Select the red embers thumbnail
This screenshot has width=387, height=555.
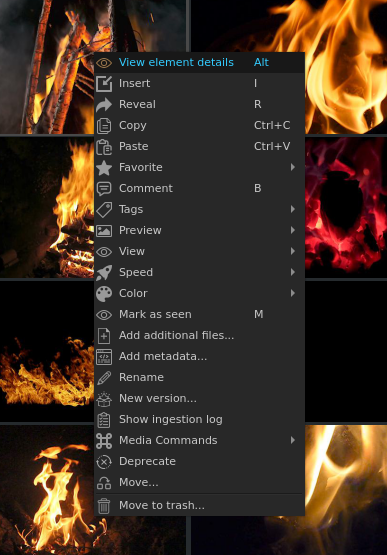pos(346,207)
